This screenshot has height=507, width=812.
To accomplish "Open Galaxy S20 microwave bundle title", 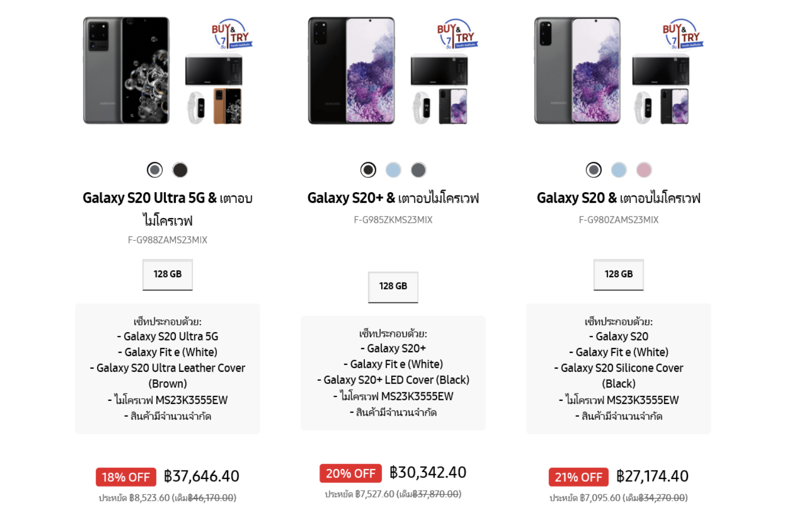I will (x=618, y=198).
